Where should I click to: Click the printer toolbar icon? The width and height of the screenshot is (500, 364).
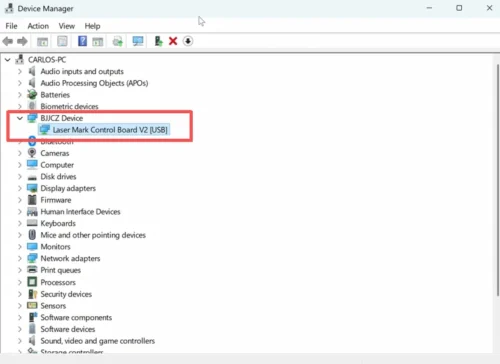118,42
